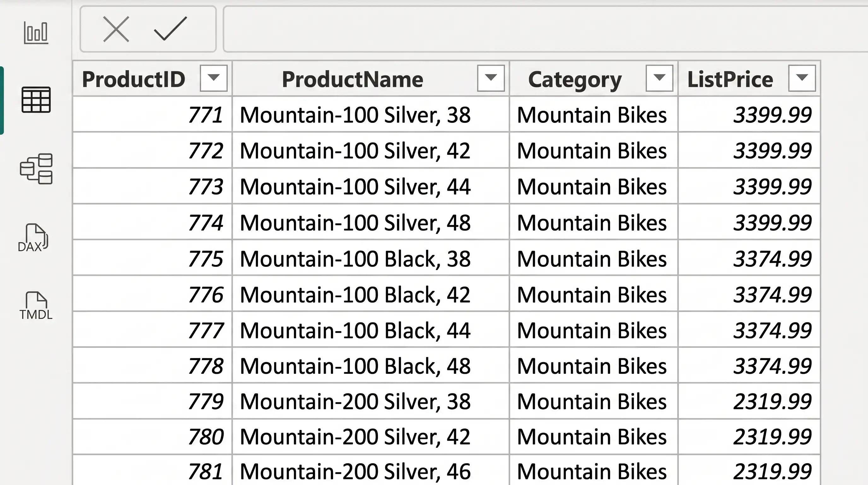
Task: Click inside the formula bar field
Action: tap(545, 29)
